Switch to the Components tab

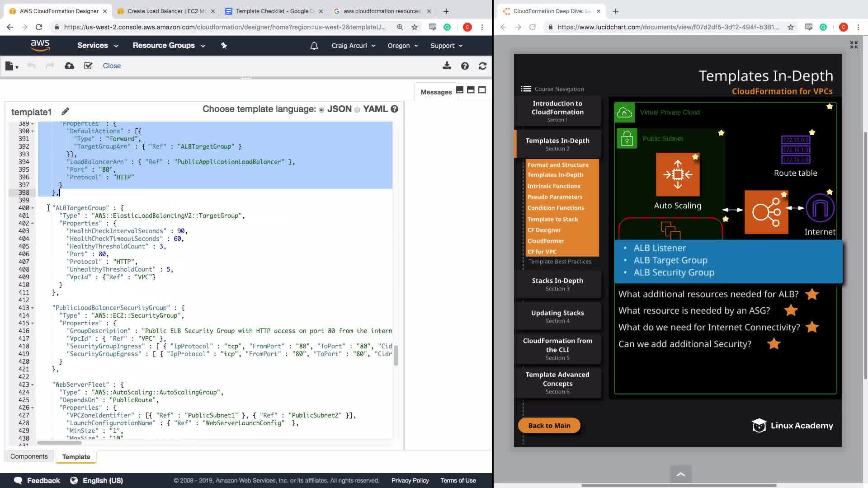[29, 456]
